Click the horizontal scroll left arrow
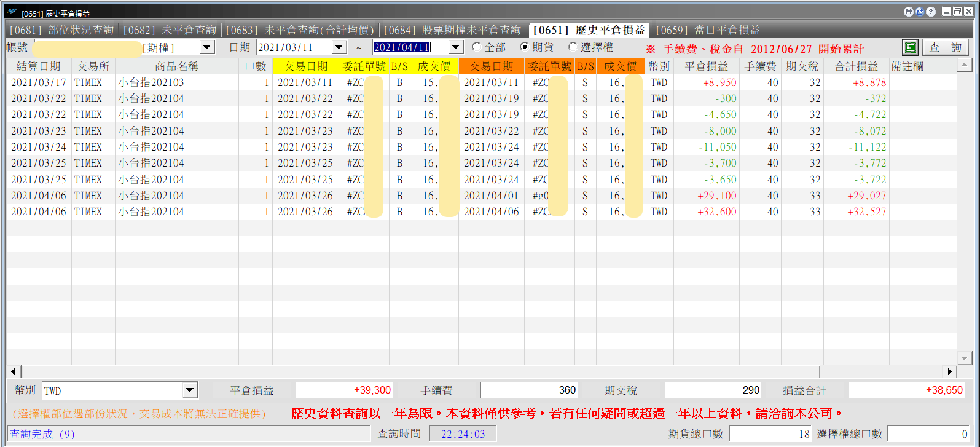Image resolution: width=980 pixels, height=447 pixels. [14, 371]
